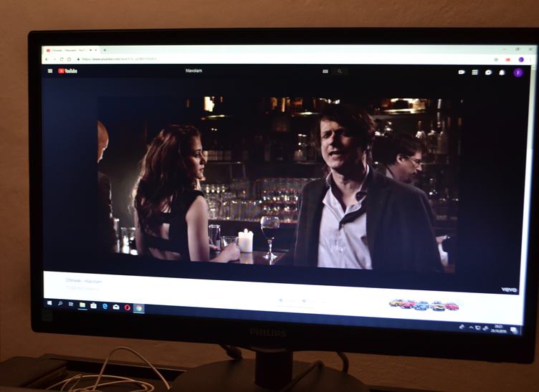The image size is (539, 392).
Task: Launch File Explorer from the taskbar
Action: [82, 305]
